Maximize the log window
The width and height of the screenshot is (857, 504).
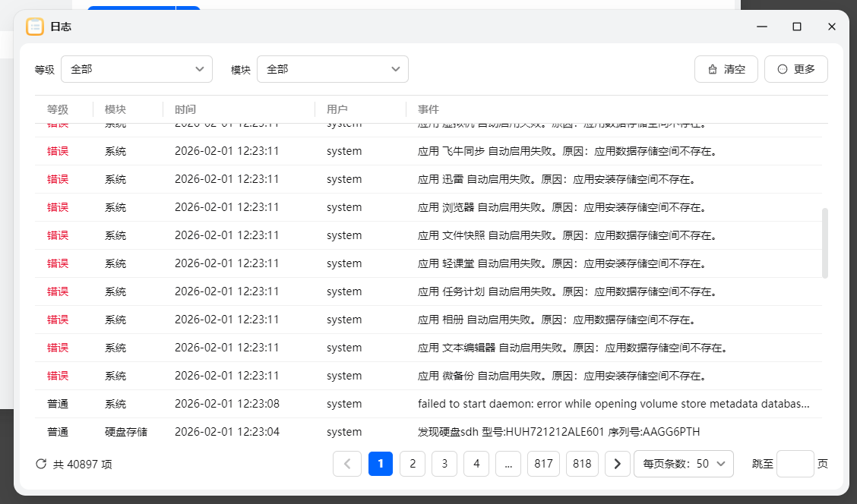point(797,27)
